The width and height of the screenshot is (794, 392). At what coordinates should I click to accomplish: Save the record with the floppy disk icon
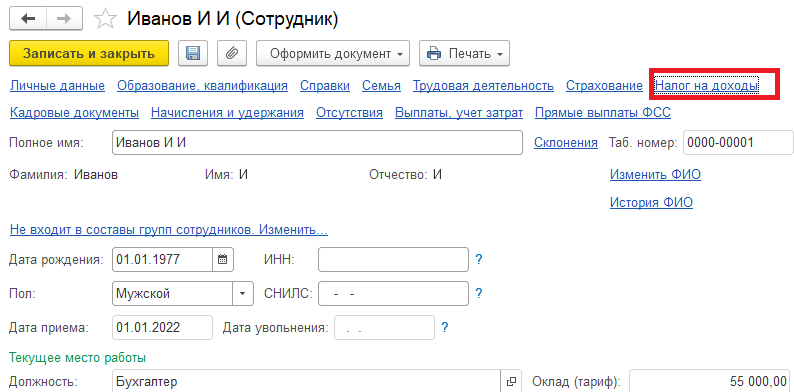pyautogui.click(x=193, y=54)
